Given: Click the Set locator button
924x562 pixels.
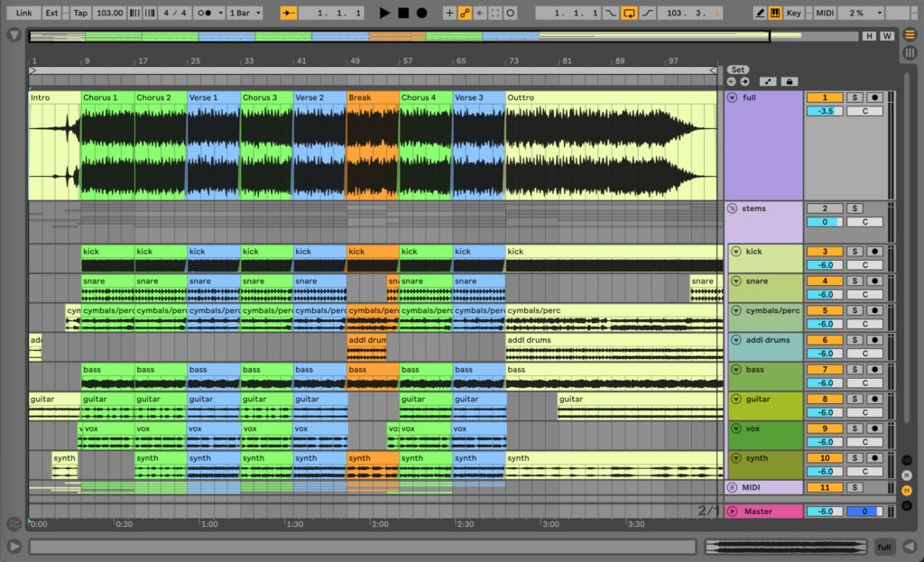Looking at the screenshot, I should 738,69.
